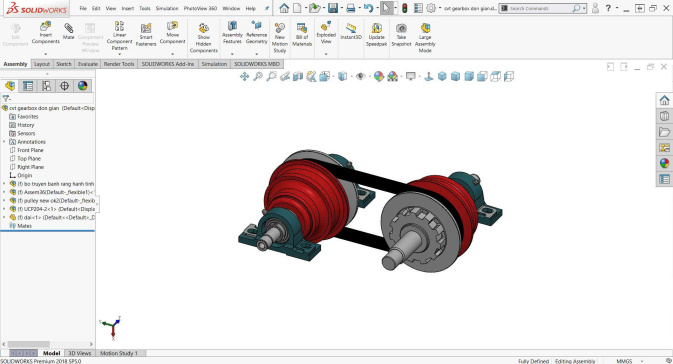Click the New document icon
Image resolution: width=673 pixels, height=364 pixels.
297,8
